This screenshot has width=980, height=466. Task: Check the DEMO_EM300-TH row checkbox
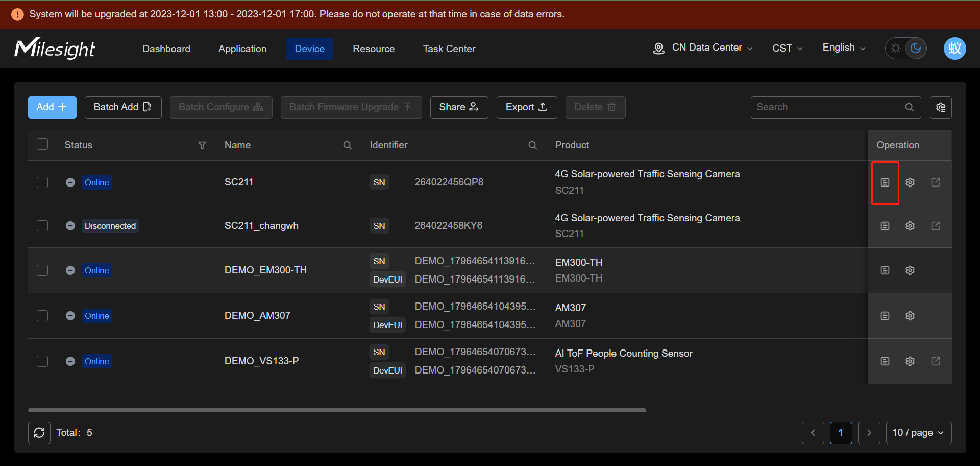[42, 270]
